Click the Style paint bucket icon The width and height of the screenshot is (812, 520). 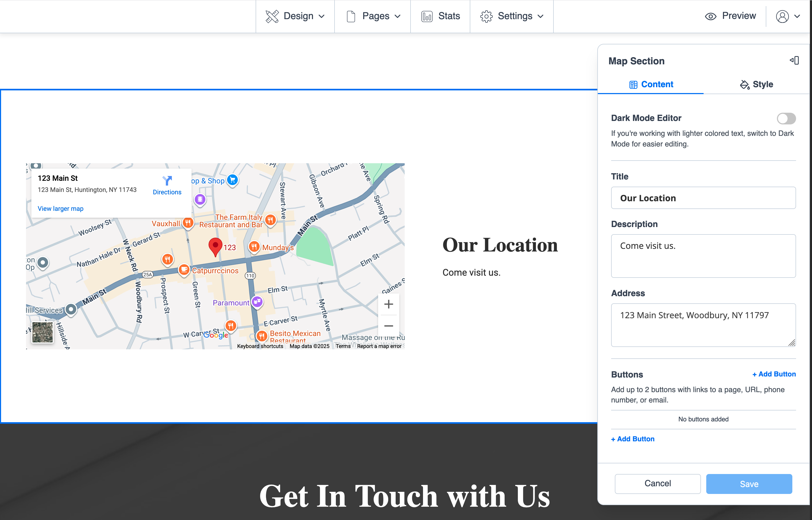pos(745,85)
